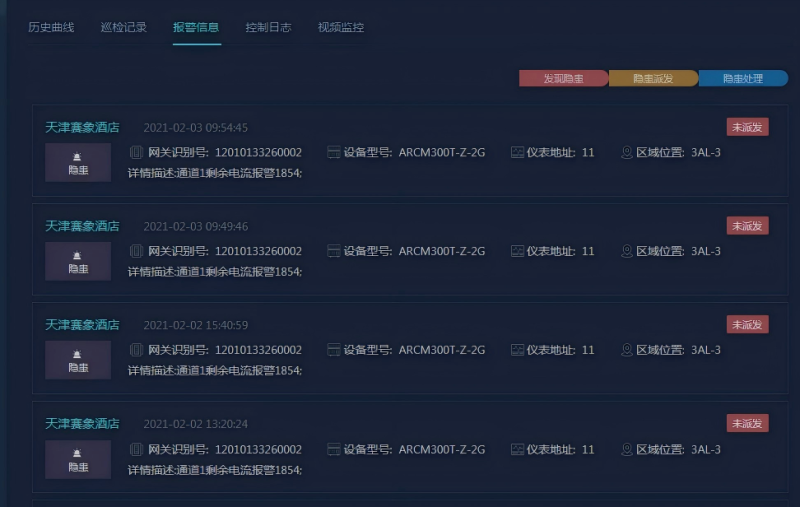Open the 历史曲线 tab
Image resolution: width=800 pixels, height=507 pixels.
click(51, 27)
